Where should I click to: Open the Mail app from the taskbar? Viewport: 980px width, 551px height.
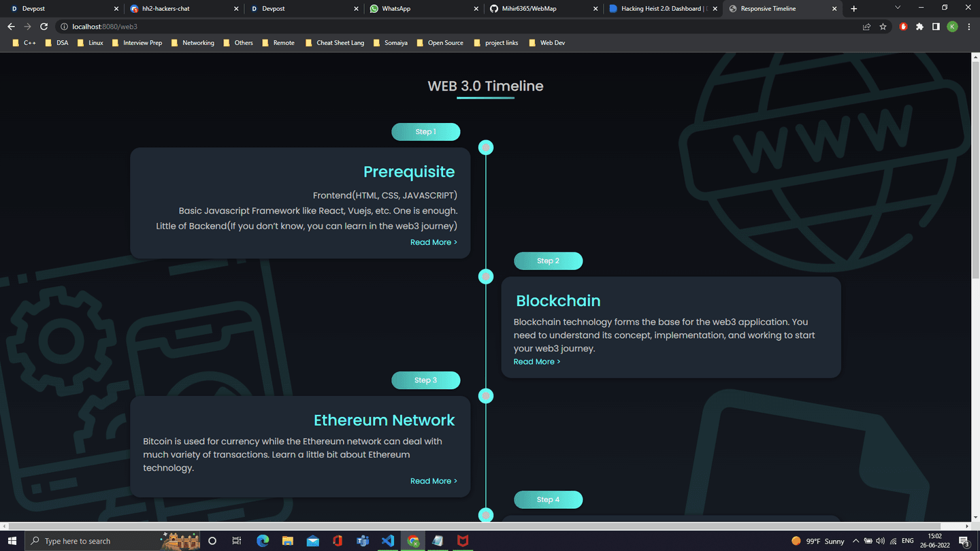click(x=312, y=541)
